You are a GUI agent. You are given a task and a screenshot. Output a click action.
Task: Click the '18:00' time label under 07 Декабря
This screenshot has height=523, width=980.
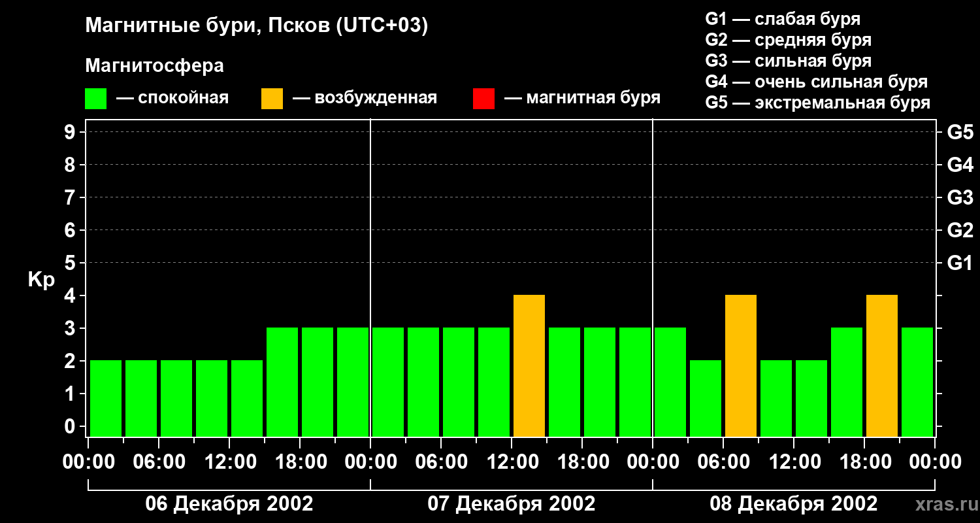pos(582,462)
